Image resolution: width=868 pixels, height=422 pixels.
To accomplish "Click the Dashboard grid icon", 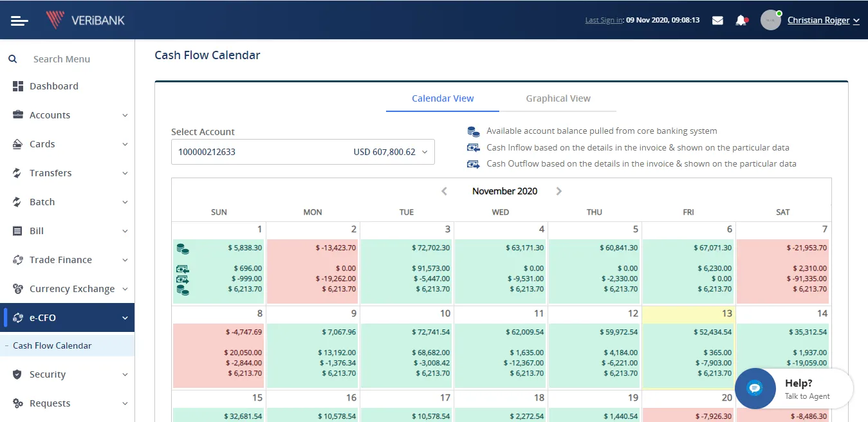I will pyautogui.click(x=18, y=86).
